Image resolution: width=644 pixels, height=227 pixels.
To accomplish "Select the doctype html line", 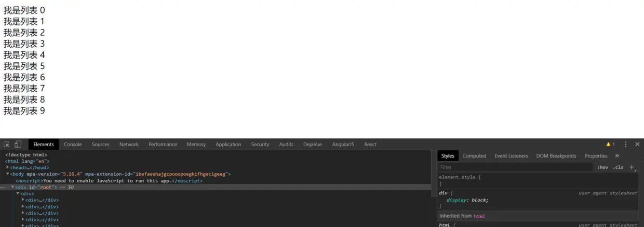I will [26, 154].
